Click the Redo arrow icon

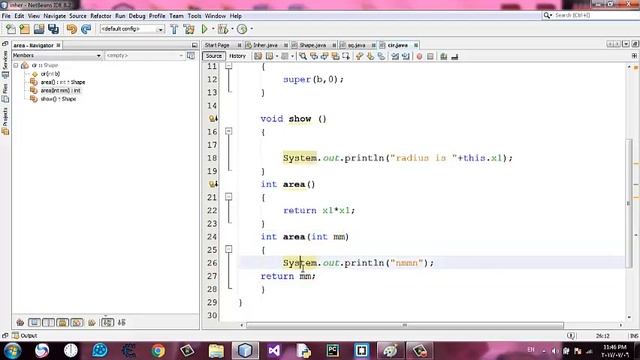pyautogui.click(x=86, y=29)
